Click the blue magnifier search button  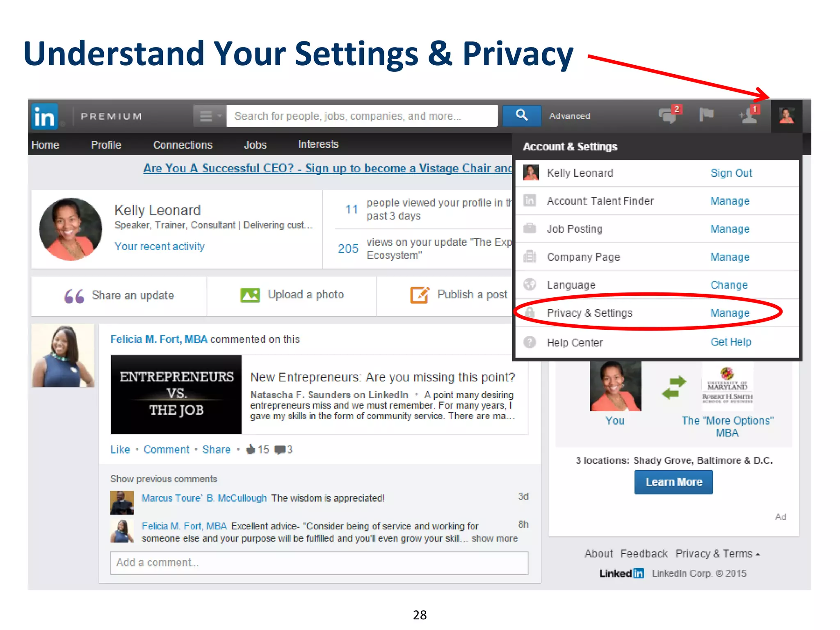click(522, 116)
